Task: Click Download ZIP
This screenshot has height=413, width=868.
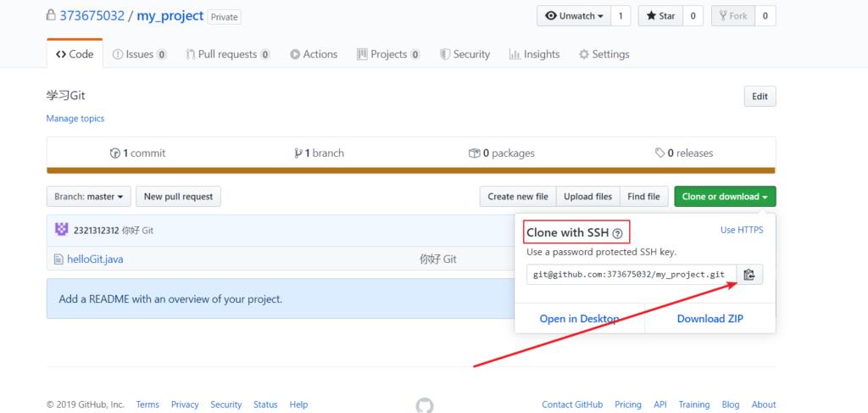Action: click(x=710, y=318)
